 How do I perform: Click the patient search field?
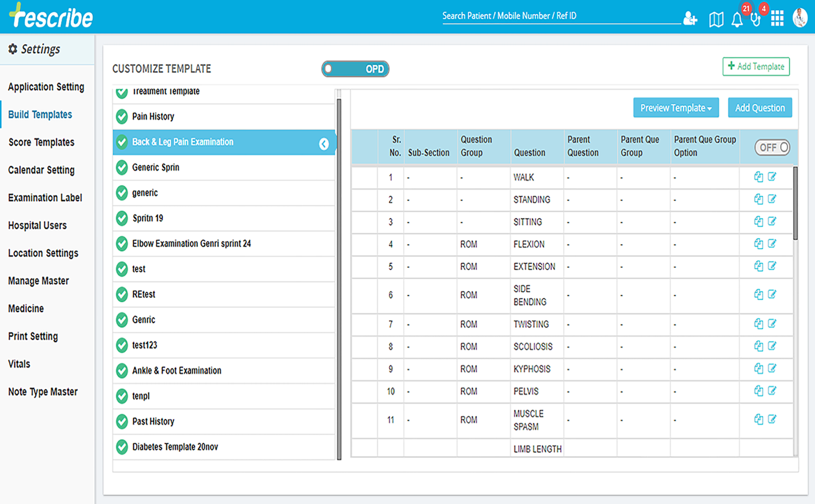coord(561,16)
